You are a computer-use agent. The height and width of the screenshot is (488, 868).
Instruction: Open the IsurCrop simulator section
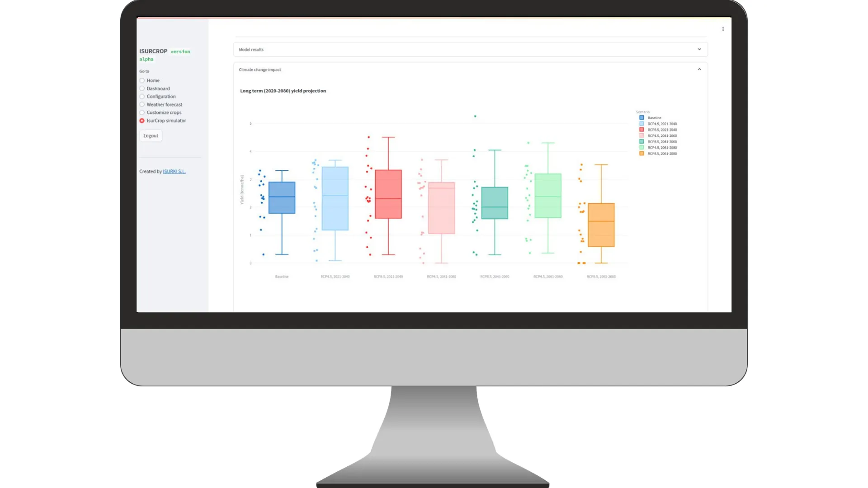(x=166, y=120)
